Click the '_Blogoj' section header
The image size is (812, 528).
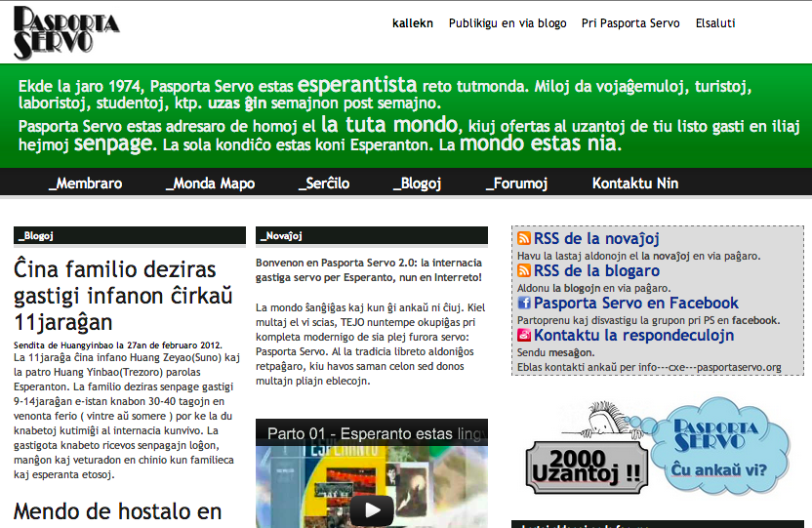130,235
